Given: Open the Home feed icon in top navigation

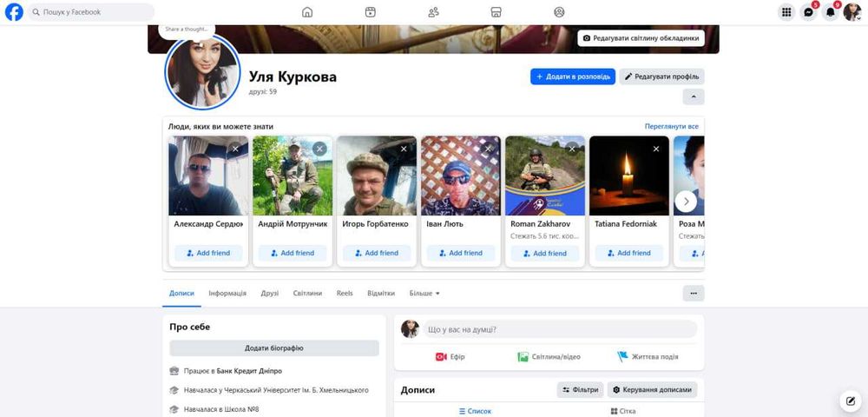Looking at the screenshot, I should [x=307, y=12].
